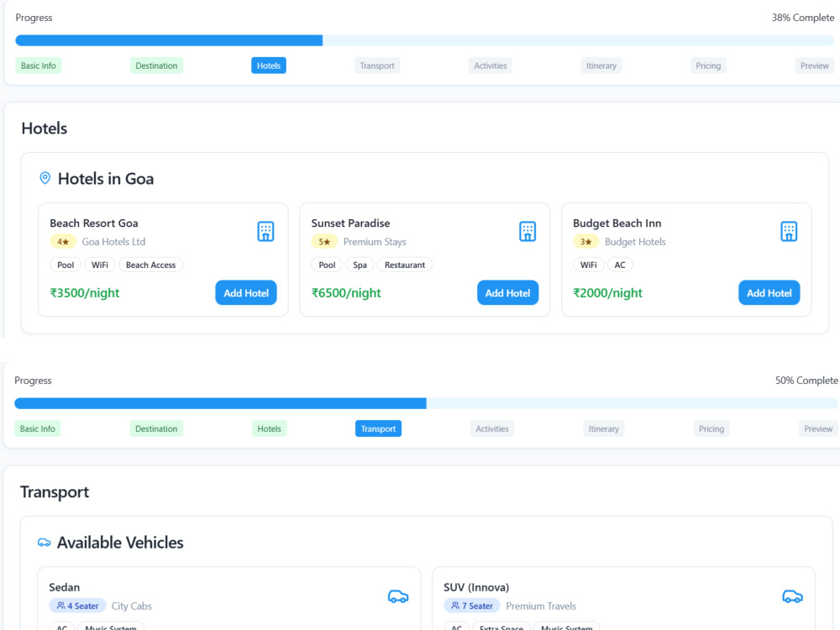
Task: Select active Hotels step in the 38% progress panel
Action: (x=269, y=66)
